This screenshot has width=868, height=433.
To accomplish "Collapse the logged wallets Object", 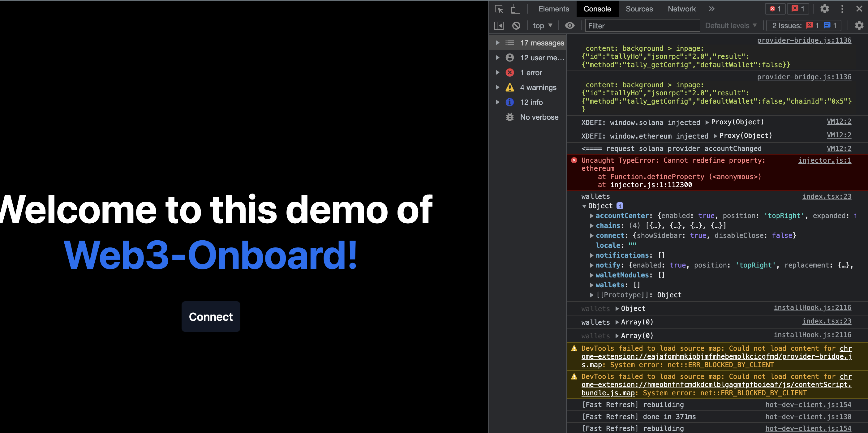I will tap(584, 206).
